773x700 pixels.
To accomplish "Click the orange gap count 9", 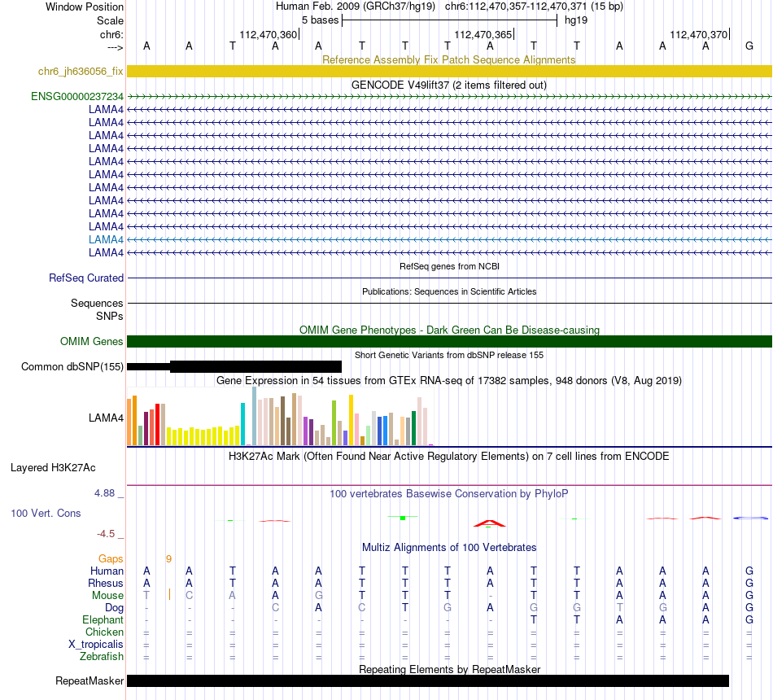I will coord(168,559).
